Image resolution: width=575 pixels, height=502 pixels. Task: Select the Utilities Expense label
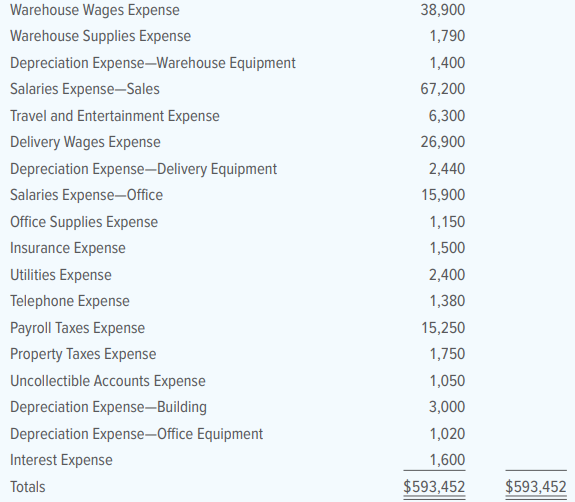61,275
